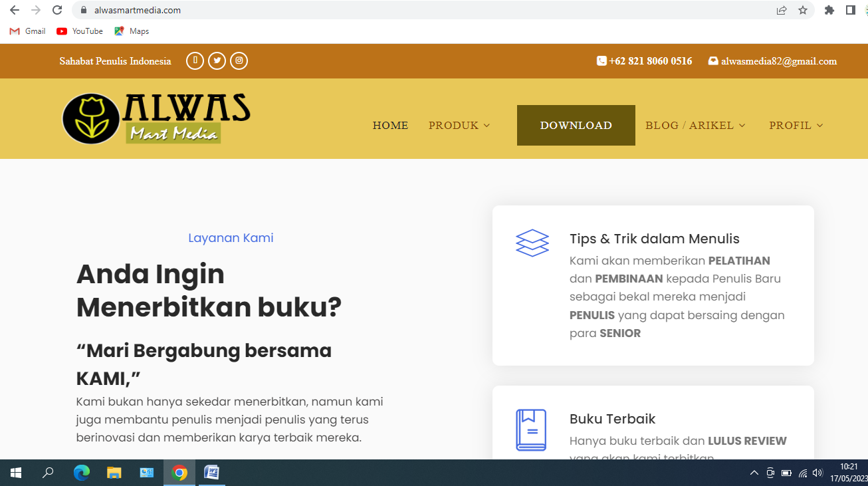Open the Twitter social icon in header
The width and height of the screenshot is (868, 486).
click(x=217, y=61)
